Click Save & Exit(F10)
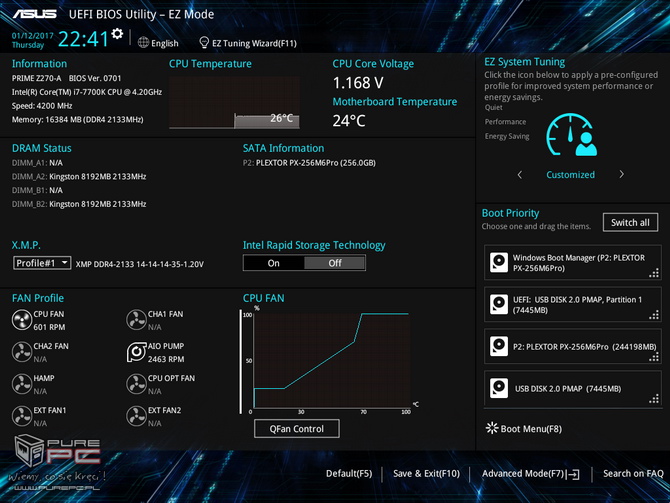The height and width of the screenshot is (503, 670). (x=426, y=474)
